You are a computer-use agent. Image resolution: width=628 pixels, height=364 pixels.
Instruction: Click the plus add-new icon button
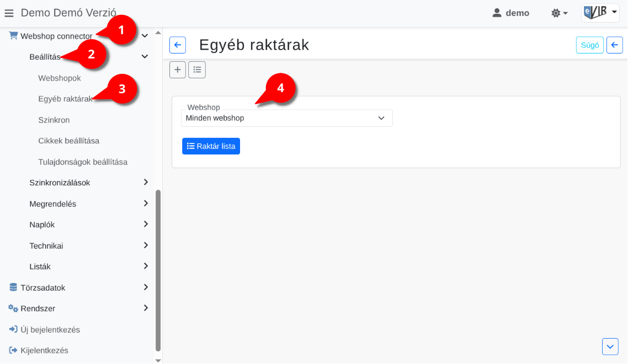click(x=177, y=69)
